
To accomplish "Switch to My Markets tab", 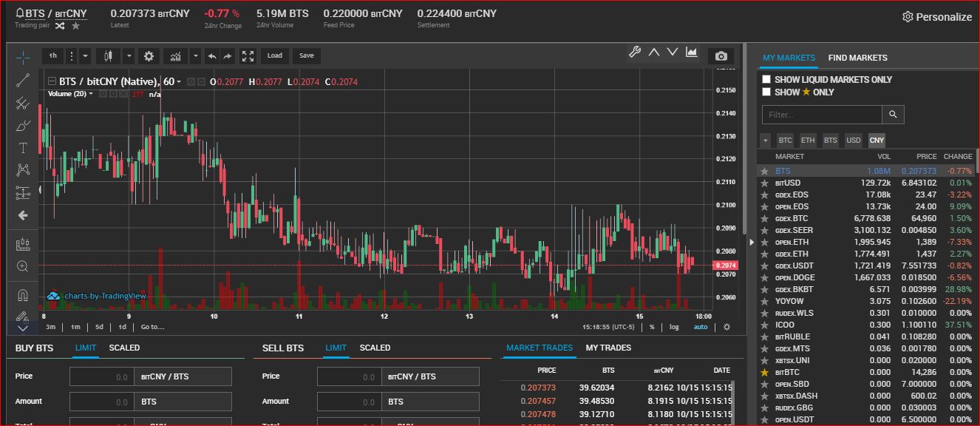I will pyautogui.click(x=789, y=58).
